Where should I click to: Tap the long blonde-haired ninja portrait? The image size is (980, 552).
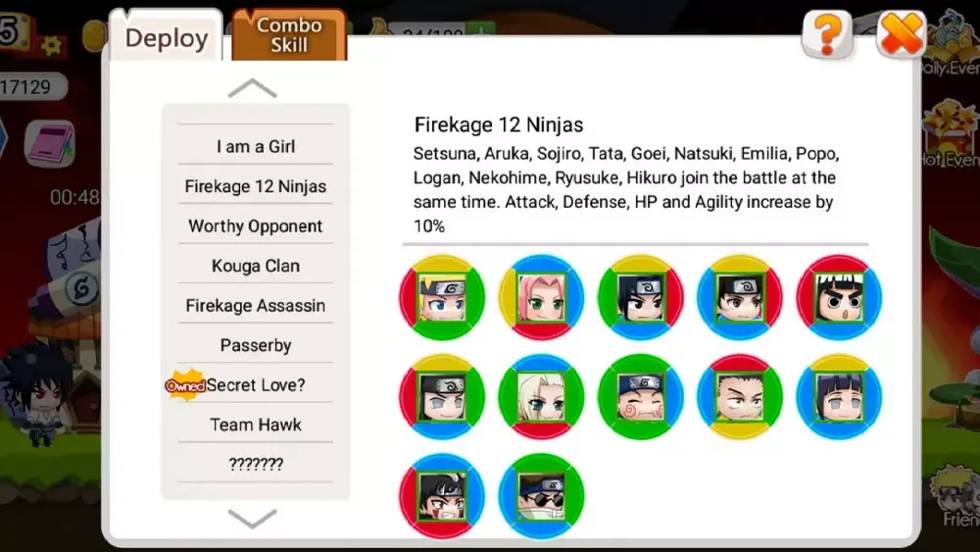coord(541,397)
